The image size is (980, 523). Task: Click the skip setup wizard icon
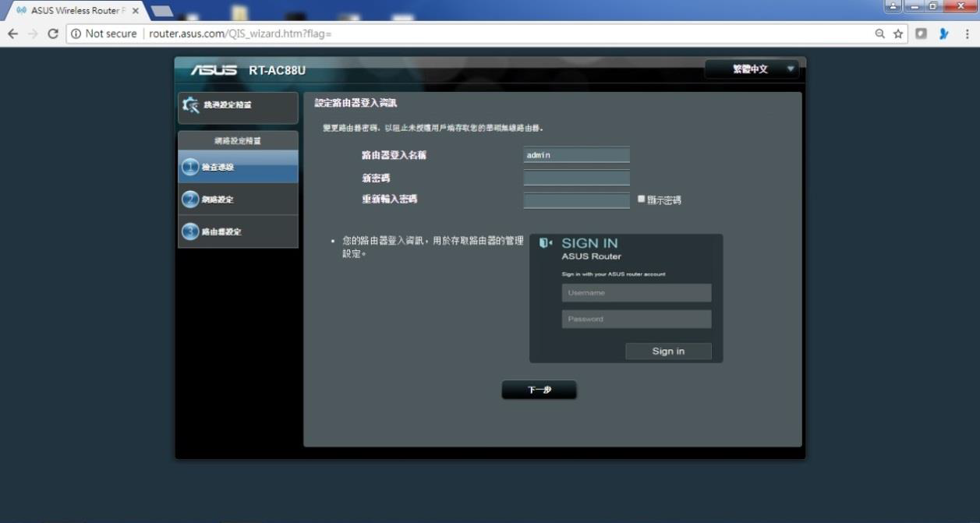pyautogui.click(x=190, y=104)
